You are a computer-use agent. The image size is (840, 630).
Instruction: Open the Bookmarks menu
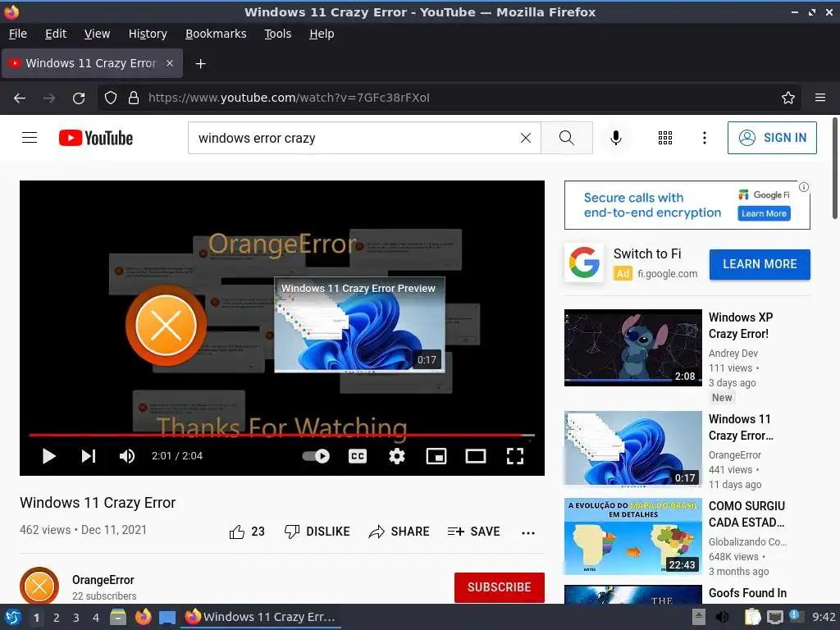(216, 34)
